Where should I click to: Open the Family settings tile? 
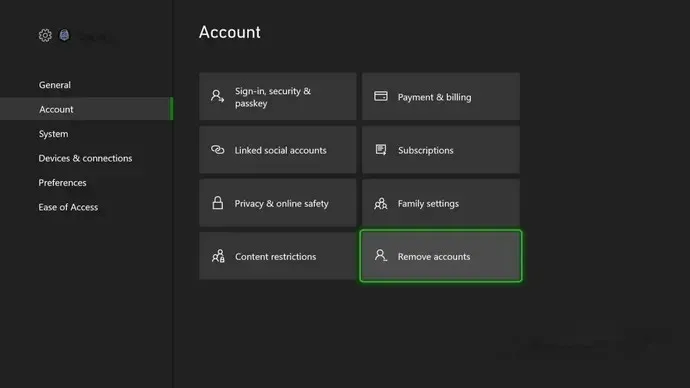(x=440, y=203)
